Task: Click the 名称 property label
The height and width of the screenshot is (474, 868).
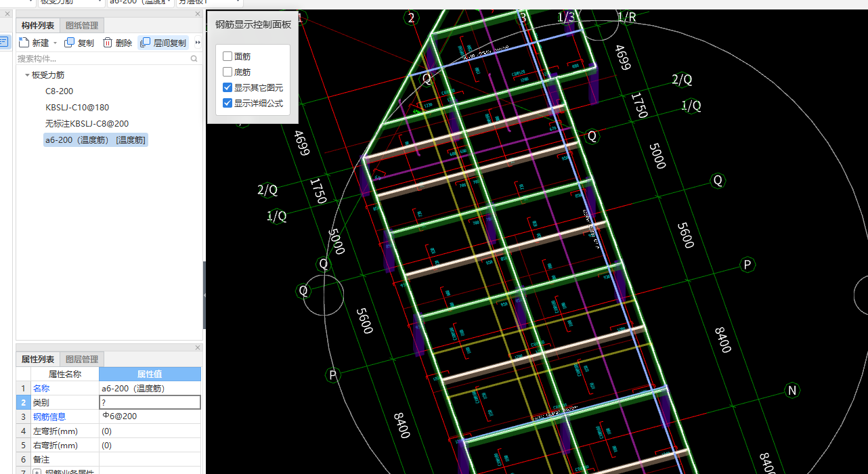Action: tap(41, 388)
